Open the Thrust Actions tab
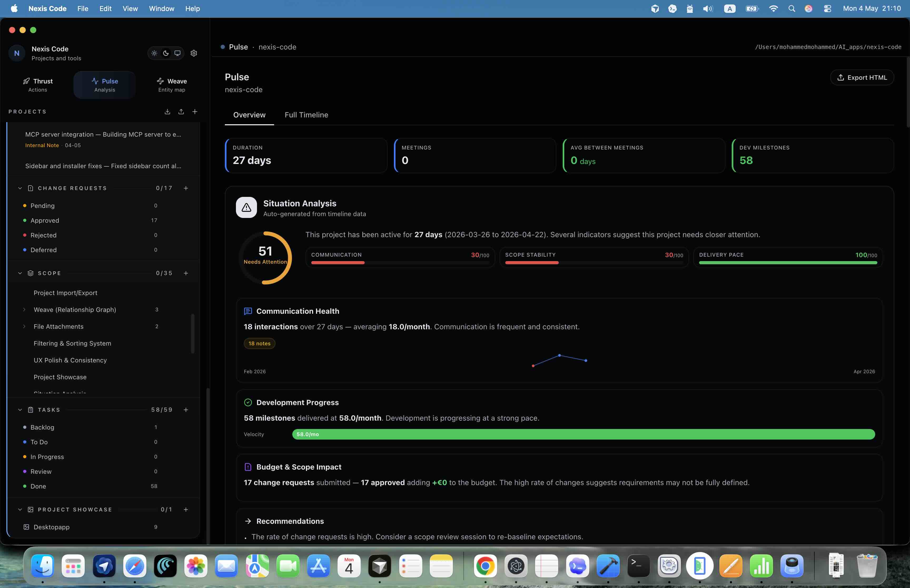The width and height of the screenshot is (910, 588). click(x=38, y=85)
